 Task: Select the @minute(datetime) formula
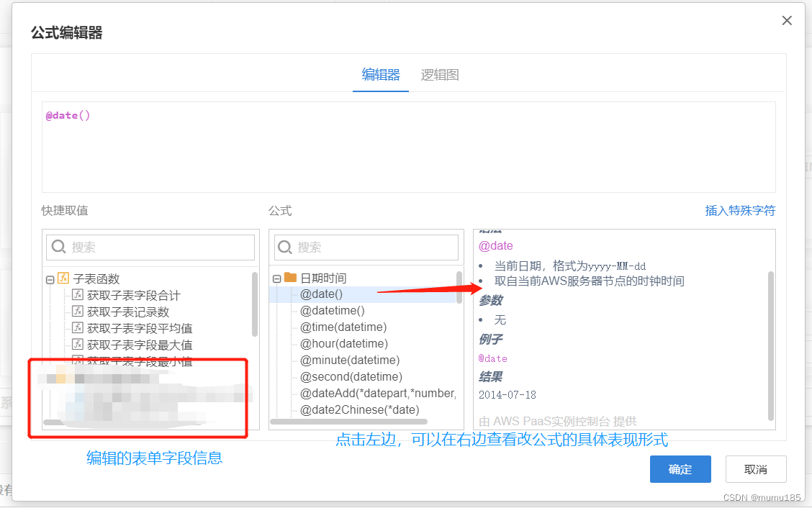tap(350, 360)
